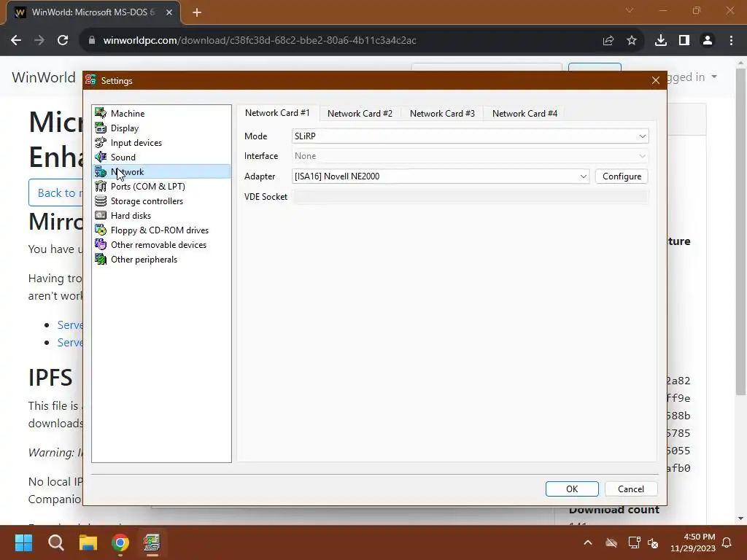Image resolution: width=747 pixels, height=560 pixels.
Task: Choose the Sound speaker icon
Action: click(x=101, y=157)
